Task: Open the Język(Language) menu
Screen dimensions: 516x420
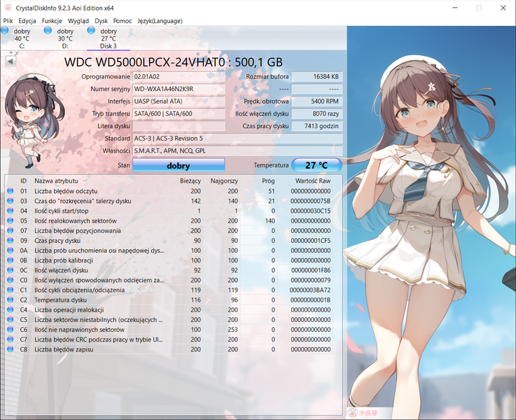Action: [160, 21]
